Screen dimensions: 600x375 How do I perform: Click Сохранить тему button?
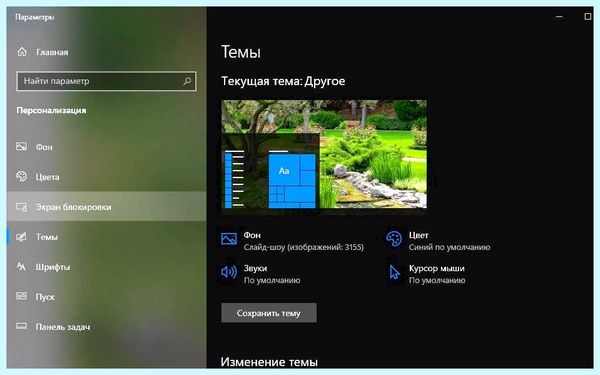(x=269, y=313)
